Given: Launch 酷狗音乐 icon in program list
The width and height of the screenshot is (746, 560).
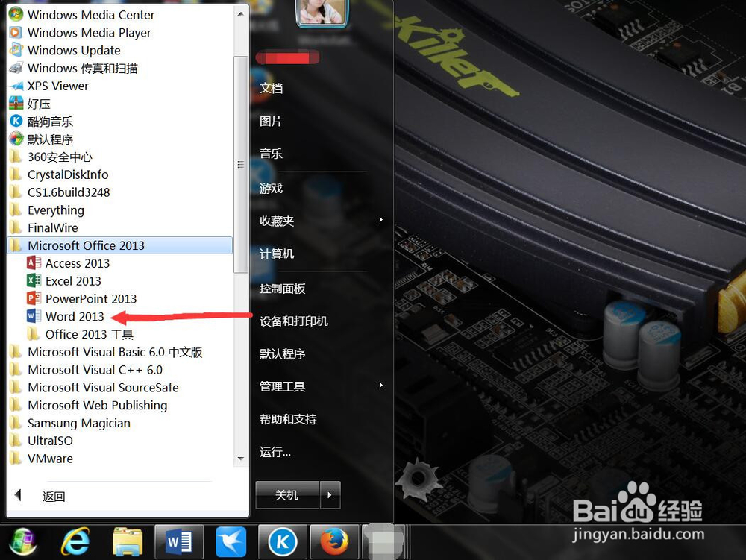Looking at the screenshot, I should tap(16, 122).
